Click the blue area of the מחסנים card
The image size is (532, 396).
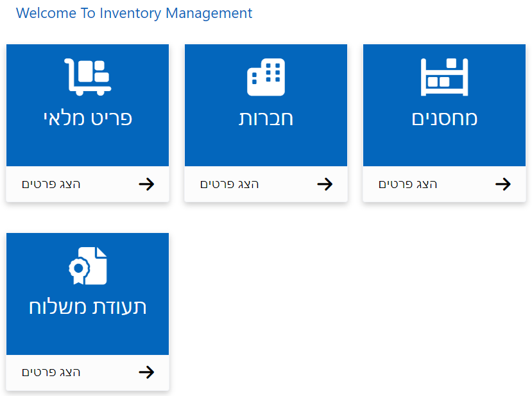444,148
